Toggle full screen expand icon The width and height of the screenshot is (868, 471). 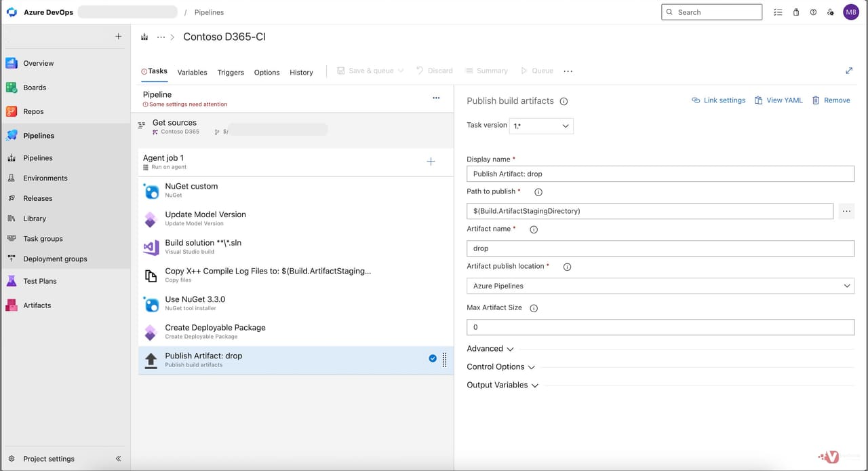click(849, 71)
